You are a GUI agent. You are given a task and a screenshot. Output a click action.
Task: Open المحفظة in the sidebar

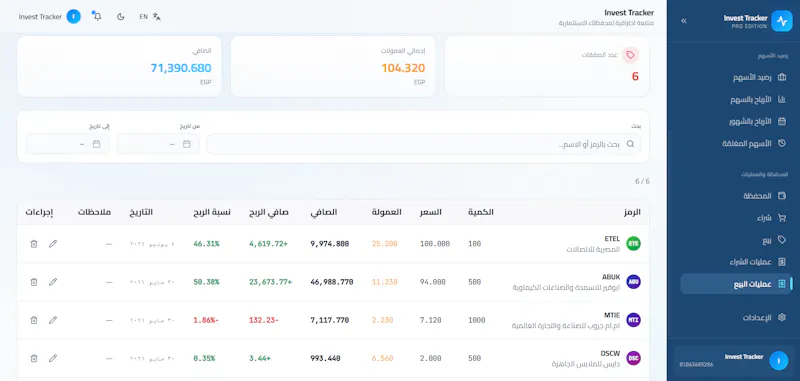click(736, 196)
